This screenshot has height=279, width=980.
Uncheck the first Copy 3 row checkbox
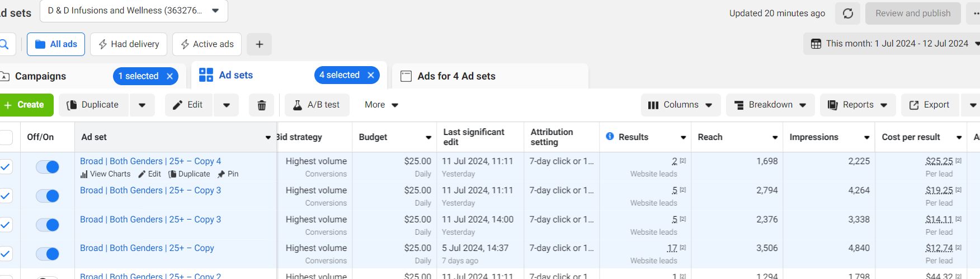tap(6, 196)
